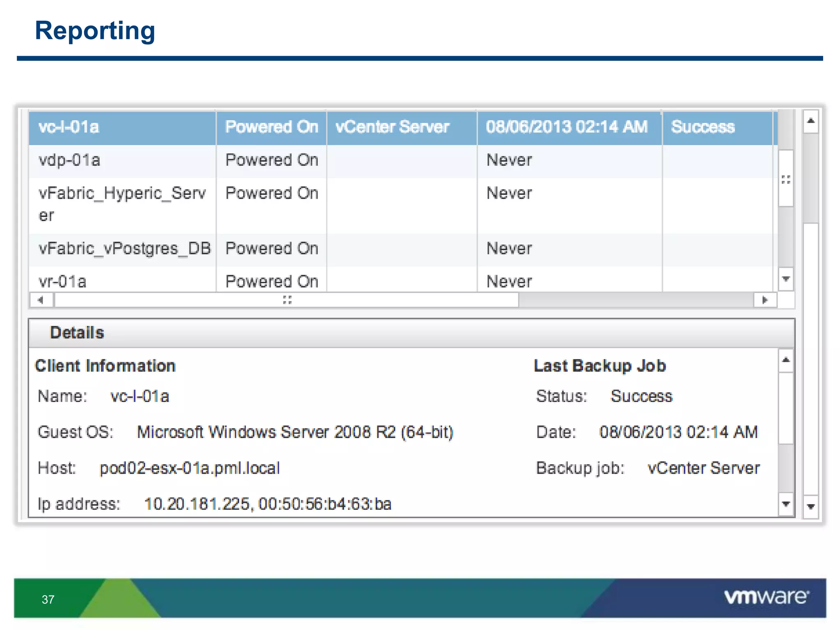Click the horizontal scroll right arrow
The width and height of the screenshot is (840, 630).
point(765,300)
